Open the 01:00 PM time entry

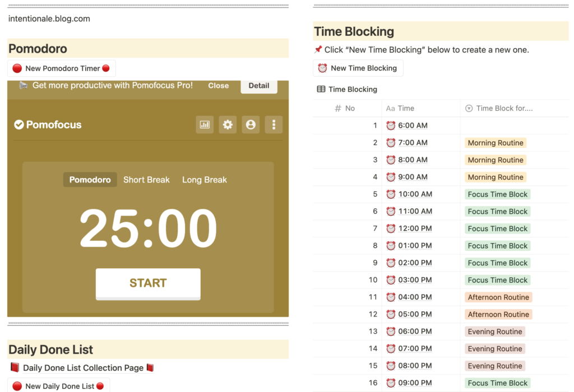pos(415,246)
